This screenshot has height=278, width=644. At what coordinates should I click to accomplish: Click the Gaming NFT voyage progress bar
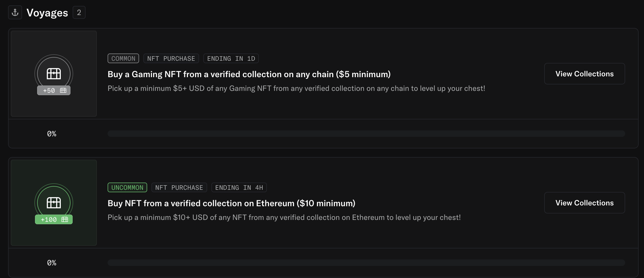pos(366,134)
